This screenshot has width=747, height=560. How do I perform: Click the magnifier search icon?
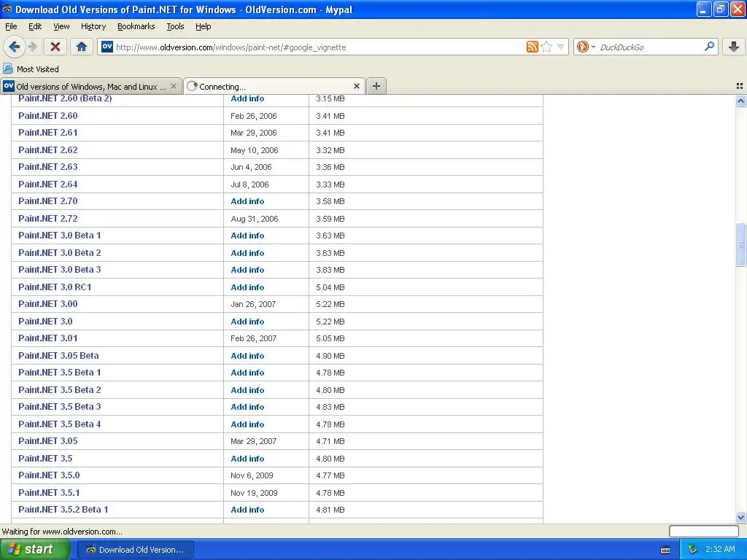(709, 46)
